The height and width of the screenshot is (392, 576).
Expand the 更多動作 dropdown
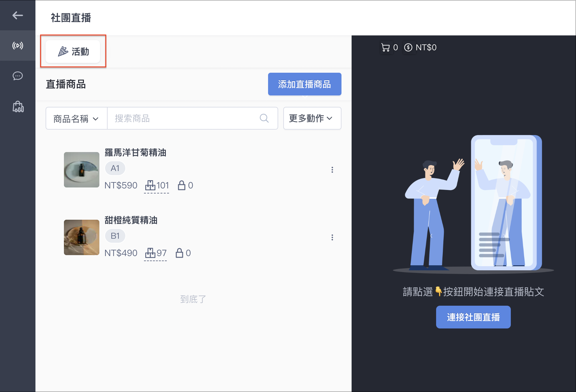(x=312, y=118)
